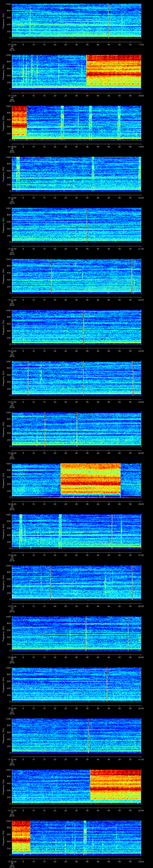Select red spike near 56s in 13:21 spectrogram
Image resolution: width=153 pixels, height=868 pixels.
click(x=132, y=276)
